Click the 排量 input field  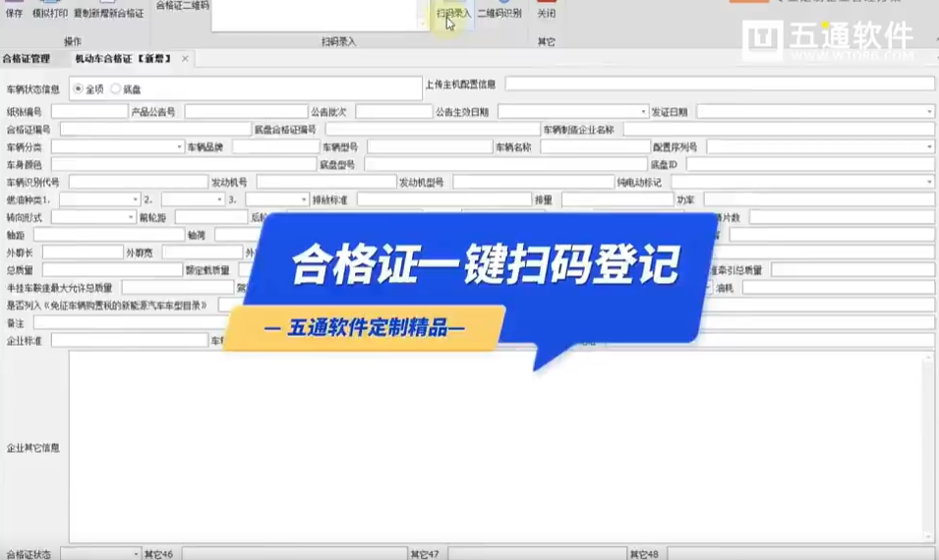[x=617, y=199]
